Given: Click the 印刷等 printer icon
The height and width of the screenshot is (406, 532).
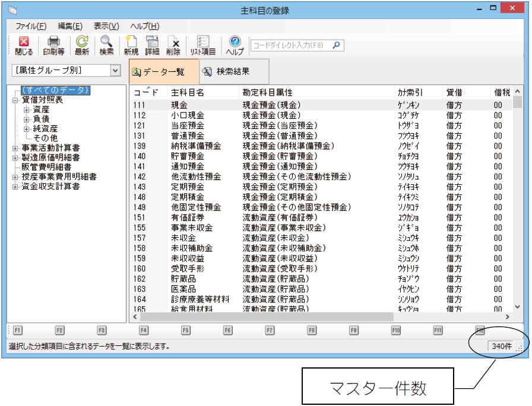Looking at the screenshot, I should (53, 45).
